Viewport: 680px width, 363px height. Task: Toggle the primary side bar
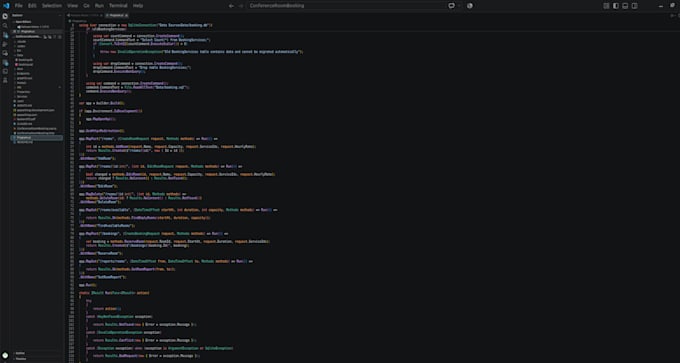615,6
